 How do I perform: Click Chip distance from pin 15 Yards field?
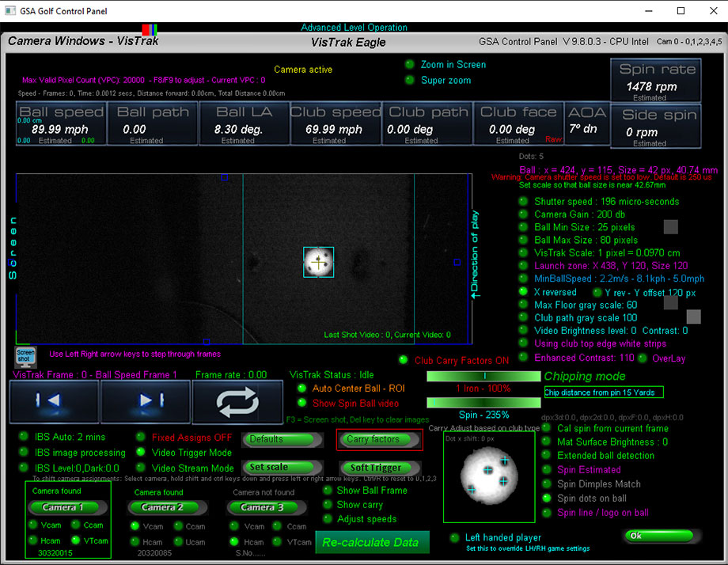pos(604,392)
